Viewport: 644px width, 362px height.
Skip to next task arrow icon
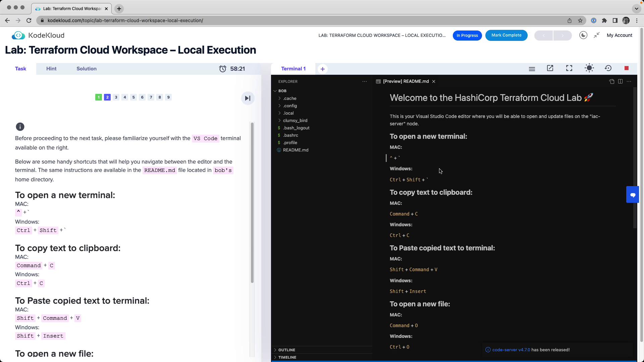(248, 98)
